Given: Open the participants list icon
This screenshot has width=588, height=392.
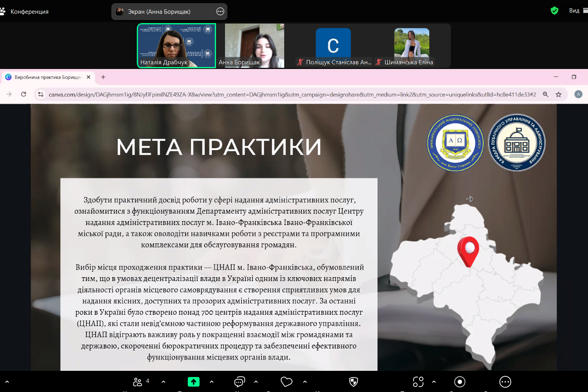Looking at the screenshot, I should [x=138, y=382].
